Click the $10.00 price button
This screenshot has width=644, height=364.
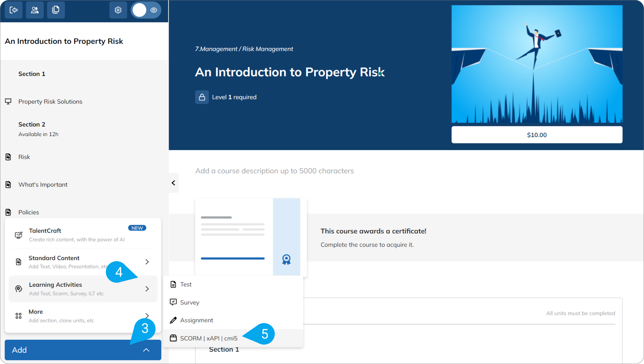click(x=537, y=135)
